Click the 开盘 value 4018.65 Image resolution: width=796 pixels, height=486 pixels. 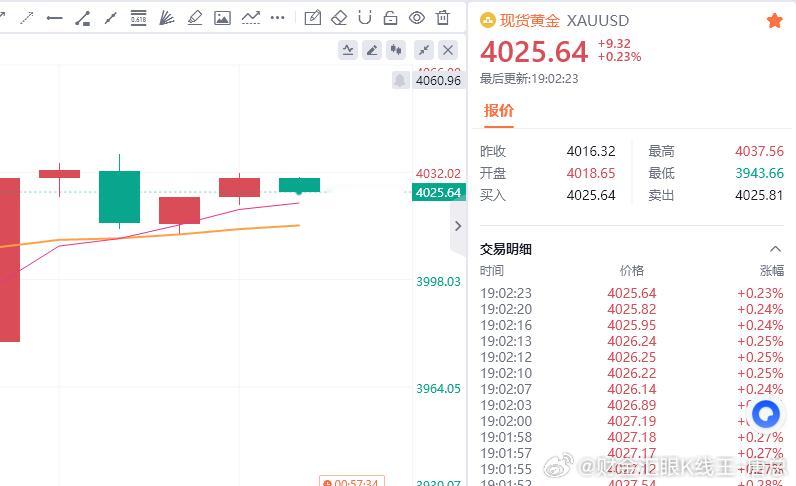pos(591,173)
